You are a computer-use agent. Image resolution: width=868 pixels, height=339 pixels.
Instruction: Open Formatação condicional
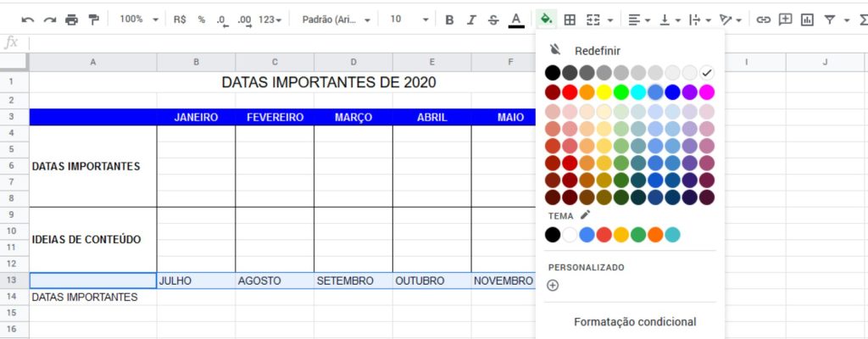coord(635,322)
